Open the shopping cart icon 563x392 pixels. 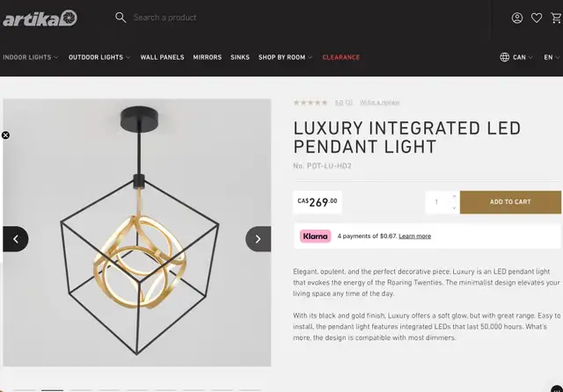coord(556,18)
